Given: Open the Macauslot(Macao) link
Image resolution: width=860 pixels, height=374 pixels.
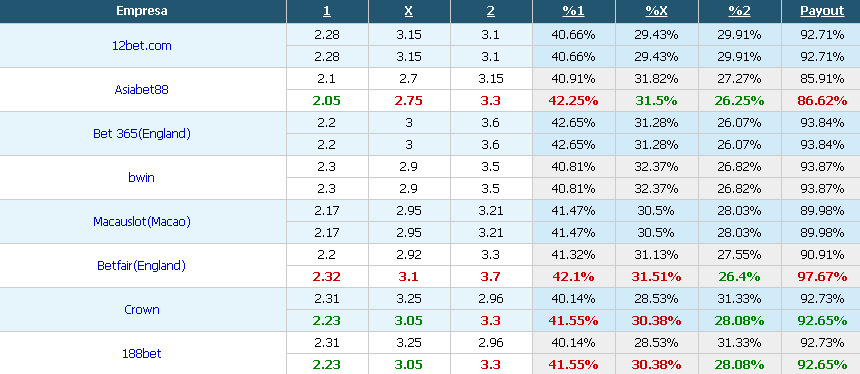Looking at the screenshot, I should point(142,222).
